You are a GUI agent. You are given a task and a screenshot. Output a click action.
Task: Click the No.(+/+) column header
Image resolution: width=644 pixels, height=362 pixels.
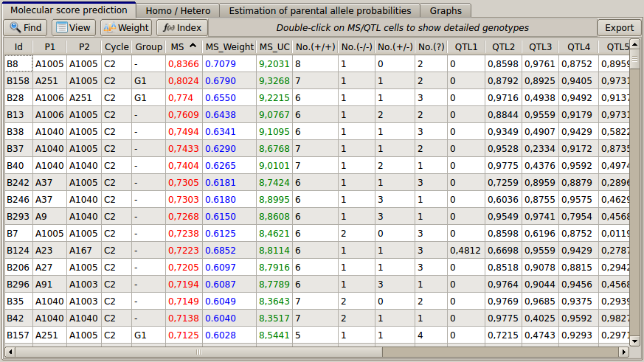(x=316, y=46)
